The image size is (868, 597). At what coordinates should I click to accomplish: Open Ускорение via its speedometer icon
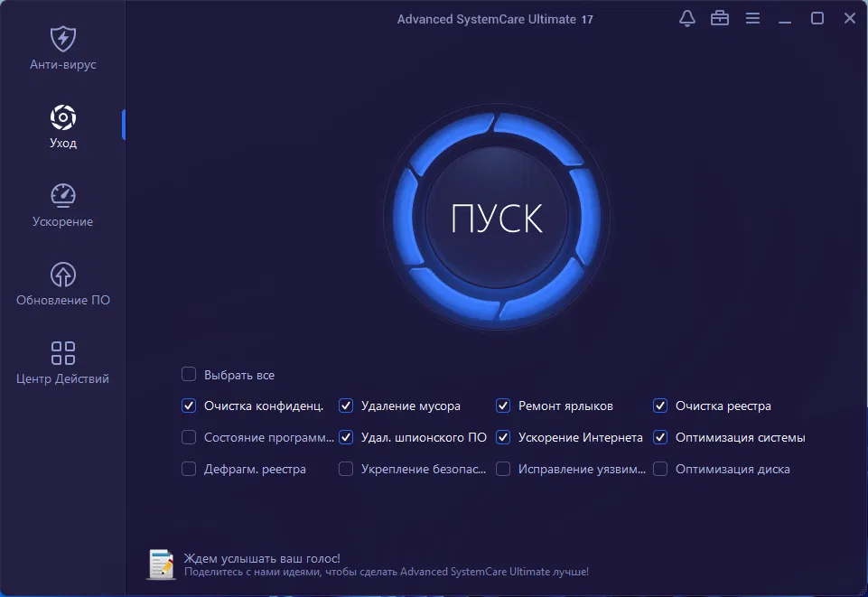coord(62,194)
